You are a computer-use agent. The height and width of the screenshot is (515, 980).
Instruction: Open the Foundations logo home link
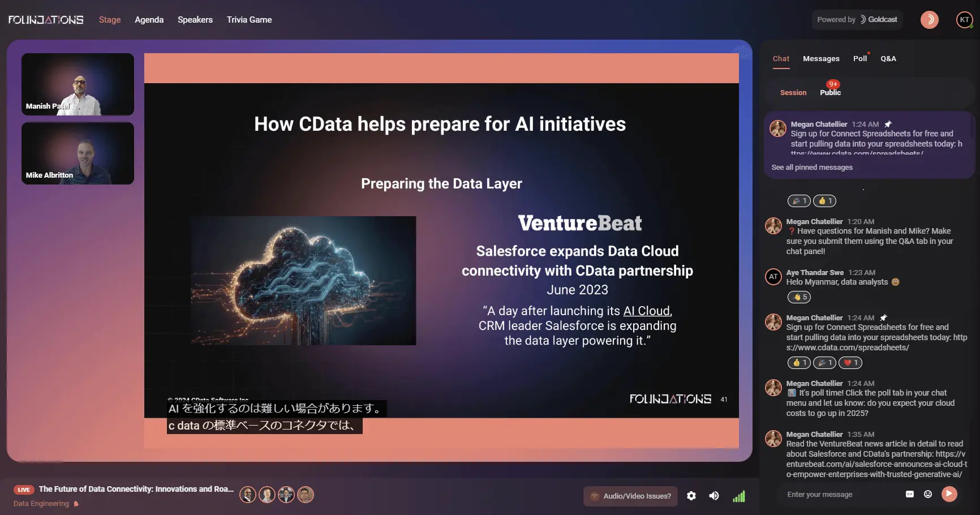[x=46, y=20]
